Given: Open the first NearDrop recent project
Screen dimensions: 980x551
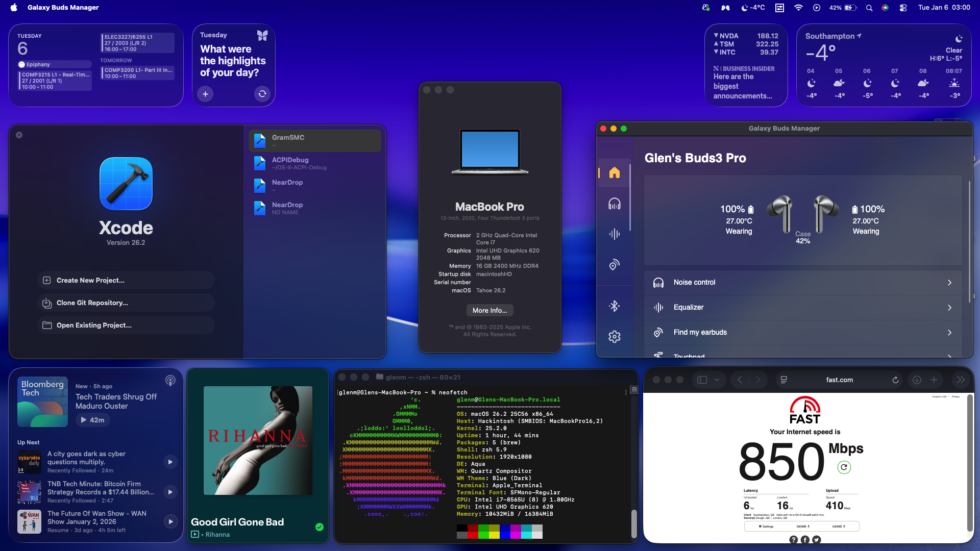Looking at the screenshot, I should [x=315, y=186].
